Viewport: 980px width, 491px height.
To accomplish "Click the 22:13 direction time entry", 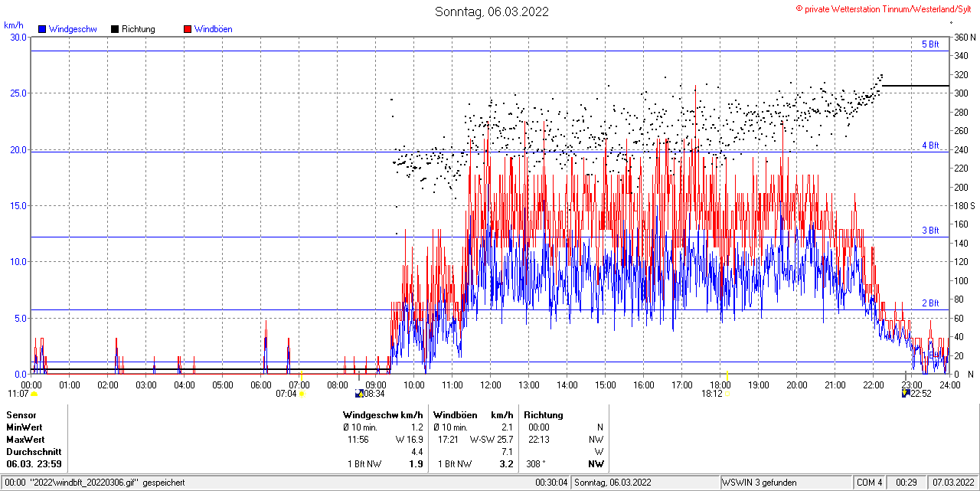I will (539, 440).
